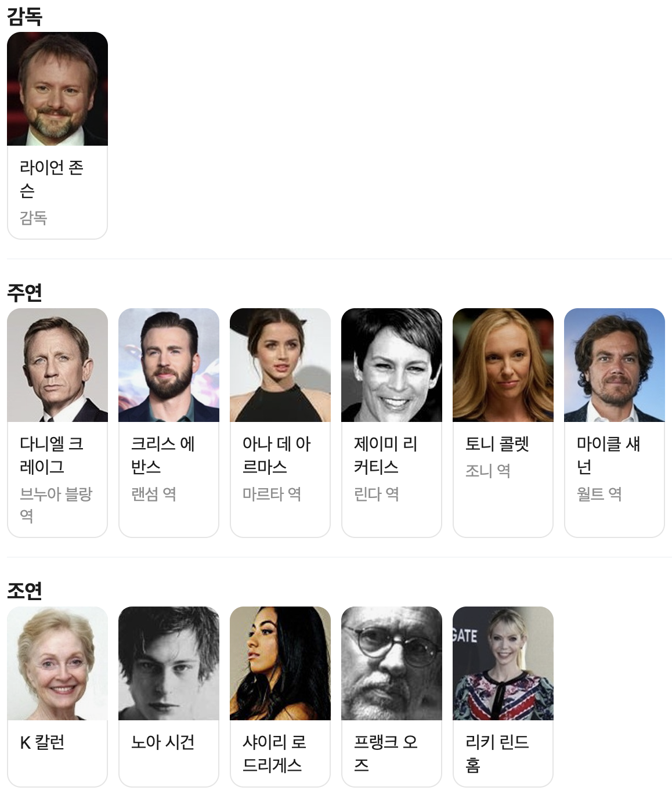Click the 다니엘 크레이그 name link
The image size is (672, 794).
click(x=52, y=455)
